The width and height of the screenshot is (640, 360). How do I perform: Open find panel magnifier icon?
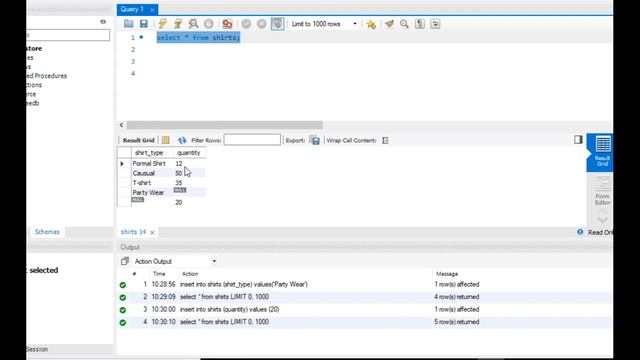[404, 24]
